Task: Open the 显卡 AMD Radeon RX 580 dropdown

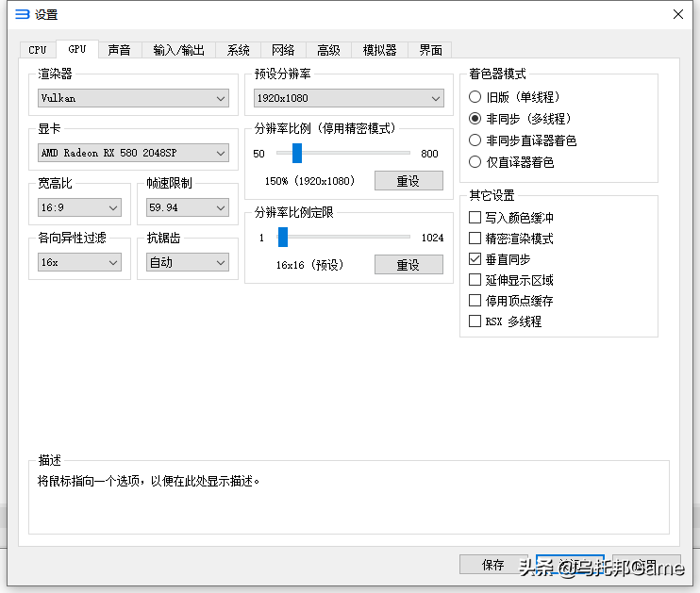Action: click(133, 153)
